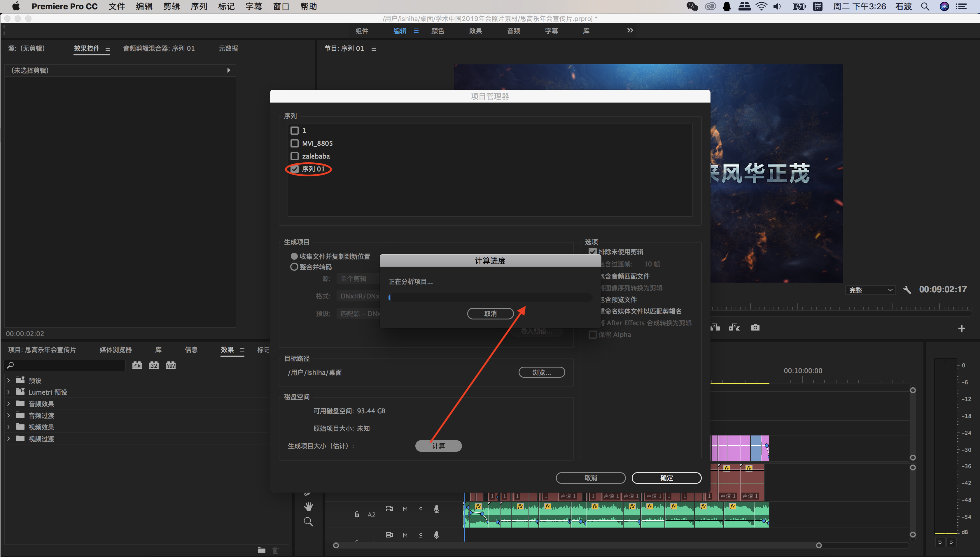This screenshot has height=557, width=980.
Task: Select the Zoom magnifier tool
Action: pos(308,522)
